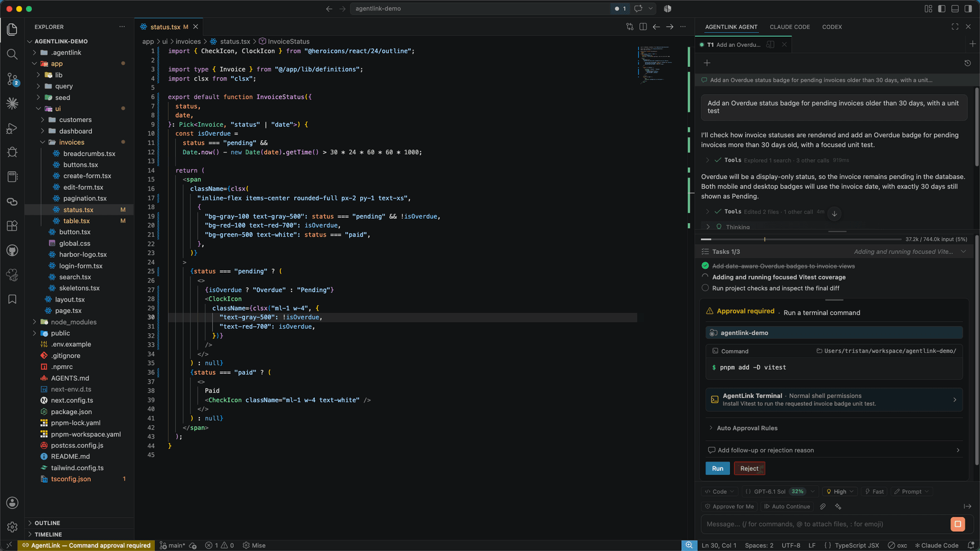Click the Explorer more actions ellipsis
980x551 pixels.
[122, 27]
